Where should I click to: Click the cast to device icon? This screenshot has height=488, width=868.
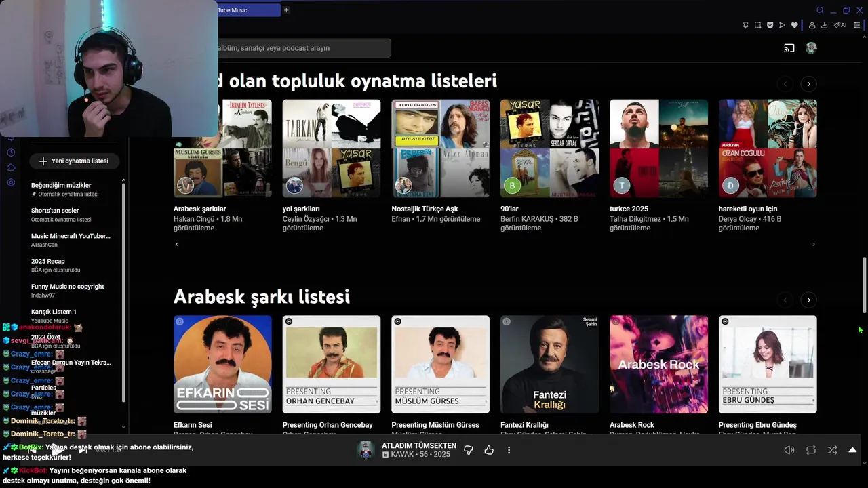[789, 48]
